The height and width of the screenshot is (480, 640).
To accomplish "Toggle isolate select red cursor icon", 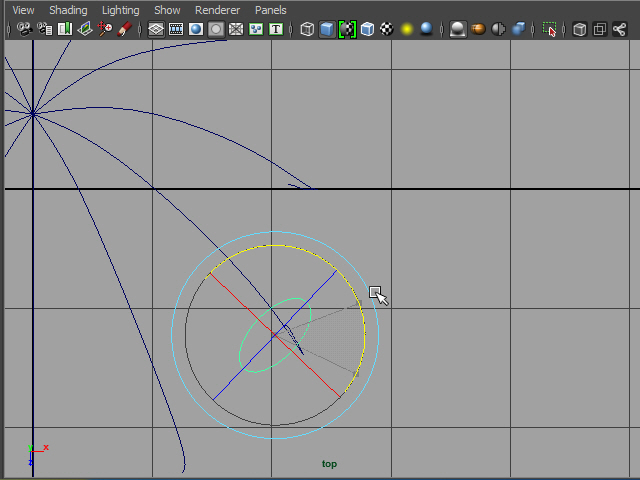I will point(549,29).
